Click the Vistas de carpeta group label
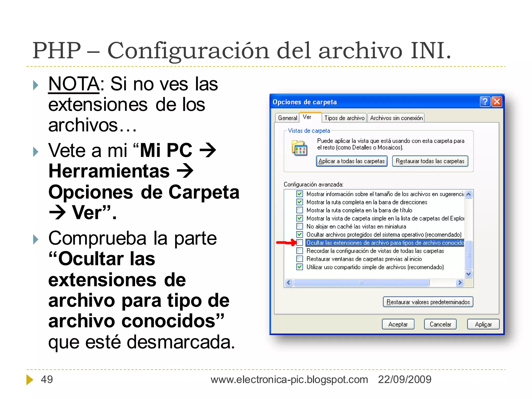The height and width of the screenshot is (399, 532). point(309,131)
